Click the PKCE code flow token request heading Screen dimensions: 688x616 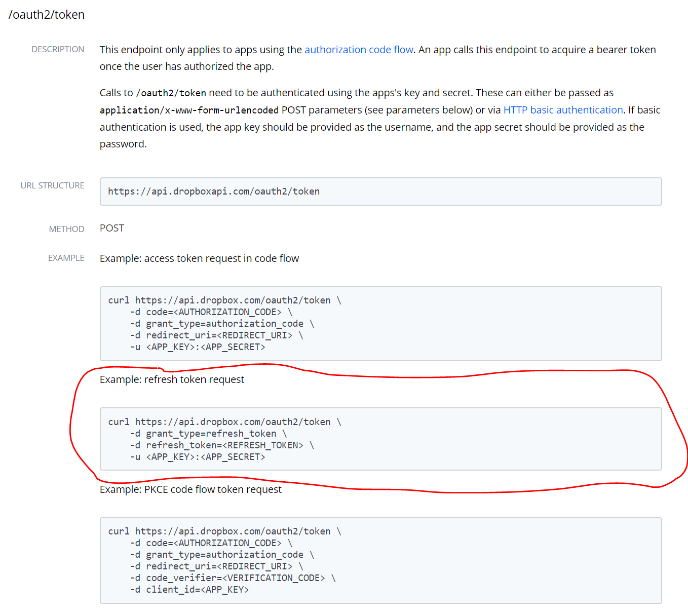pos(190,489)
